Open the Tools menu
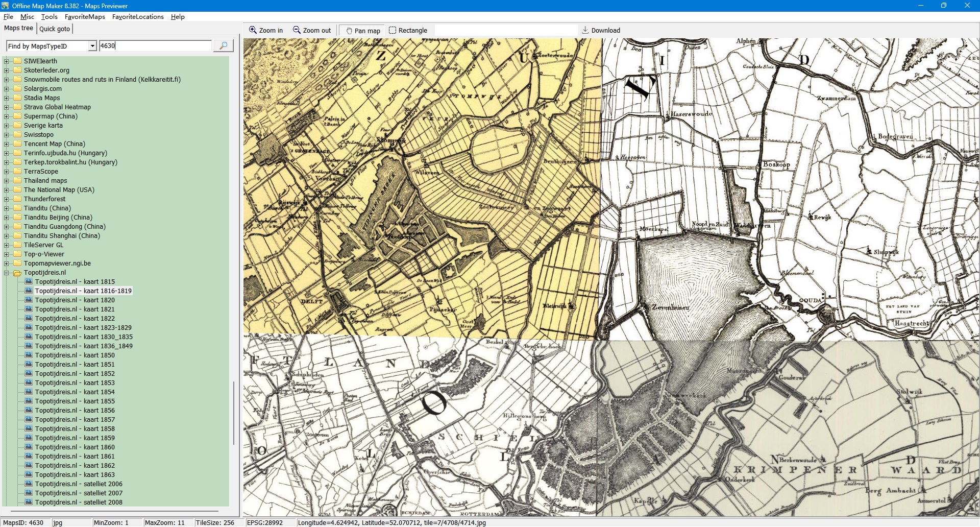Viewport: 980px width, 527px height. click(x=49, y=17)
